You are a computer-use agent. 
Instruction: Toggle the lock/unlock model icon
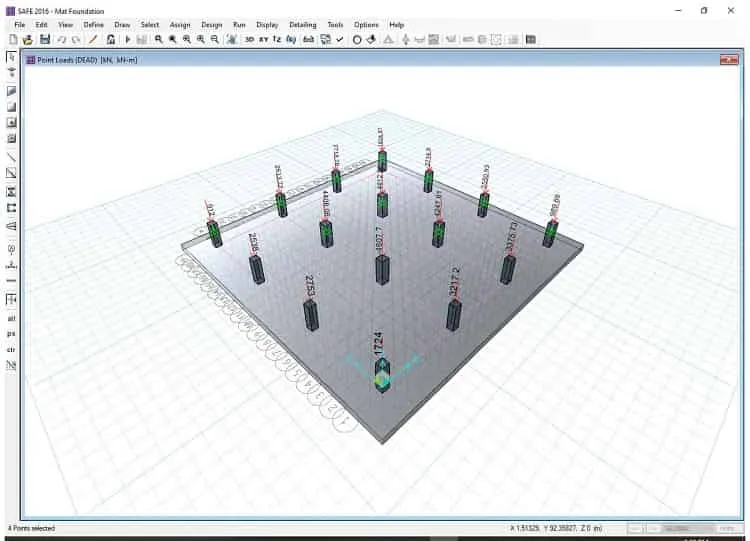[x=111, y=39]
